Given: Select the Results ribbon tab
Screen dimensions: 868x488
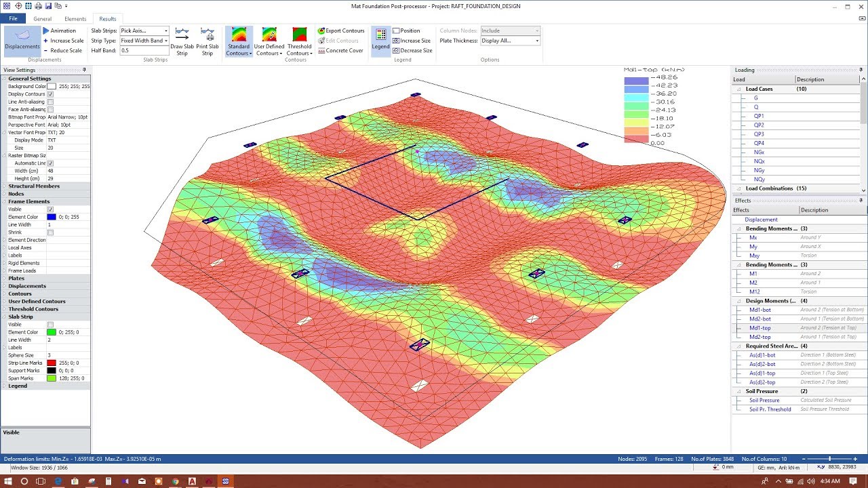Looking at the screenshot, I should coord(107,18).
